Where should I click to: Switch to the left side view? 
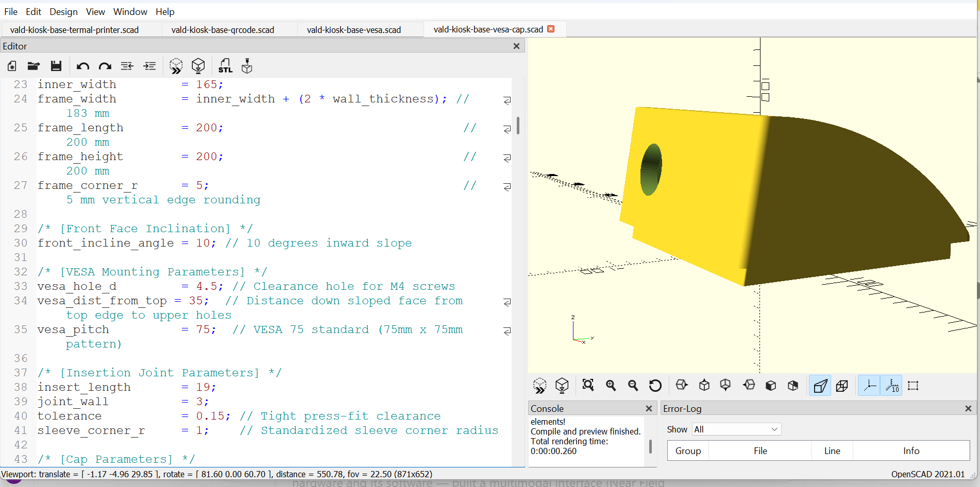pos(749,386)
